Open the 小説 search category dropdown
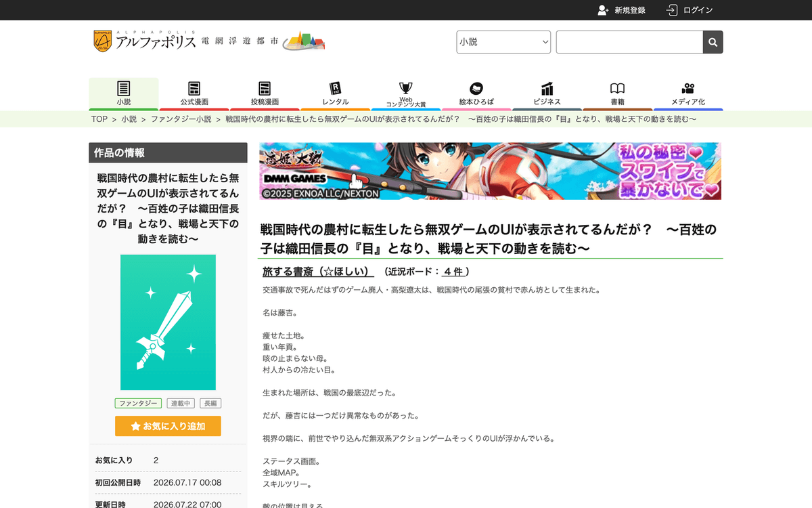 503,42
